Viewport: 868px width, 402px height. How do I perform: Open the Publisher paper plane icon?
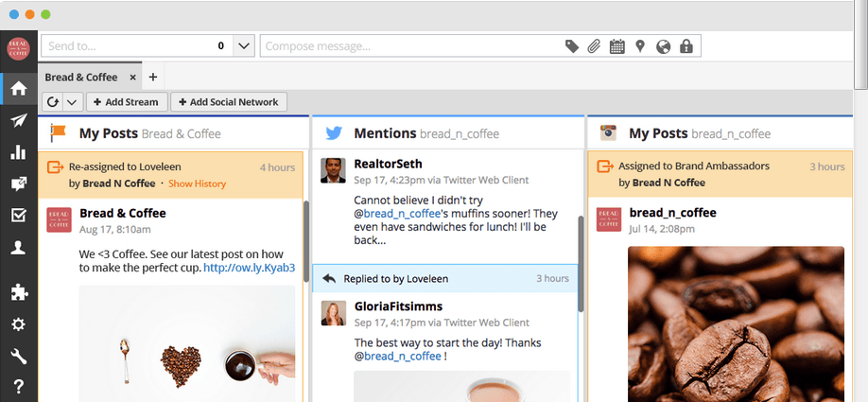click(x=19, y=120)
